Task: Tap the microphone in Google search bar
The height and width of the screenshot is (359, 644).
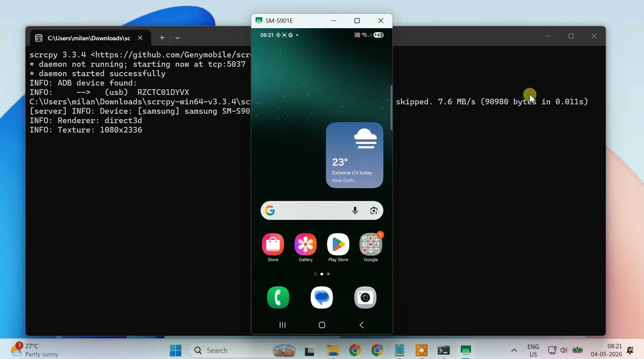Action: [355, 210]
